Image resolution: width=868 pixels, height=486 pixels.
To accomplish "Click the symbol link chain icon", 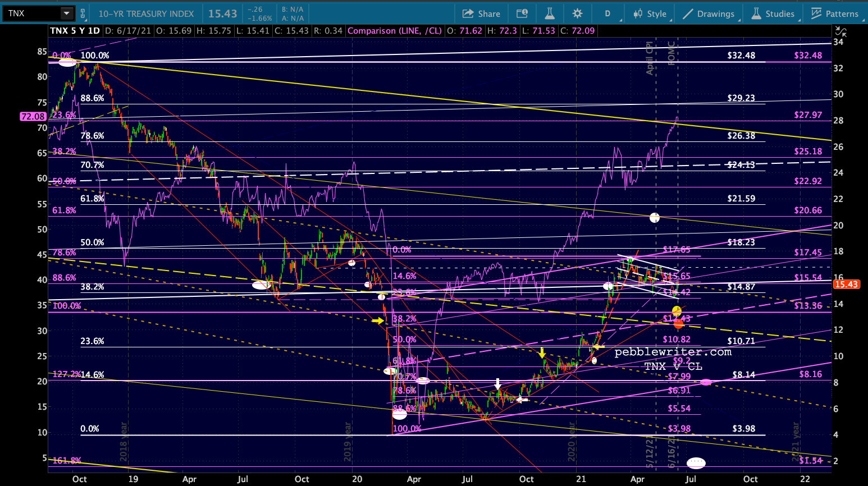I will click(83, 13).
